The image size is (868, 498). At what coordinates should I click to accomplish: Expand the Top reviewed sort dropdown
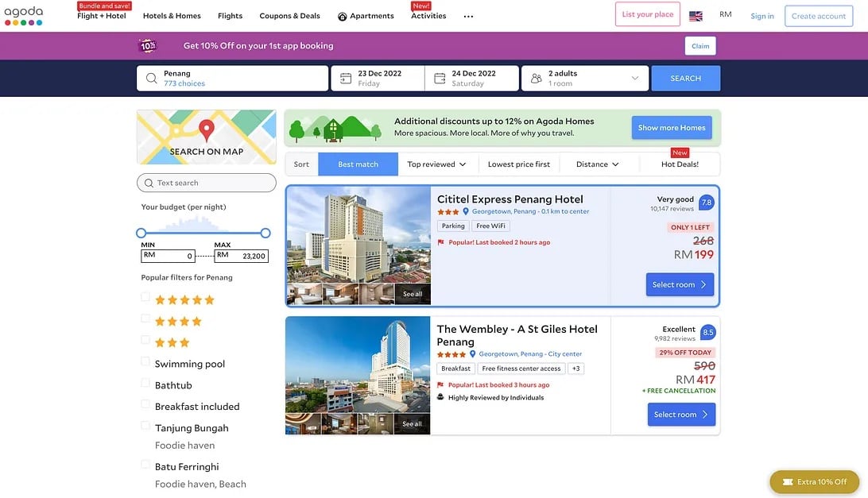436,164
